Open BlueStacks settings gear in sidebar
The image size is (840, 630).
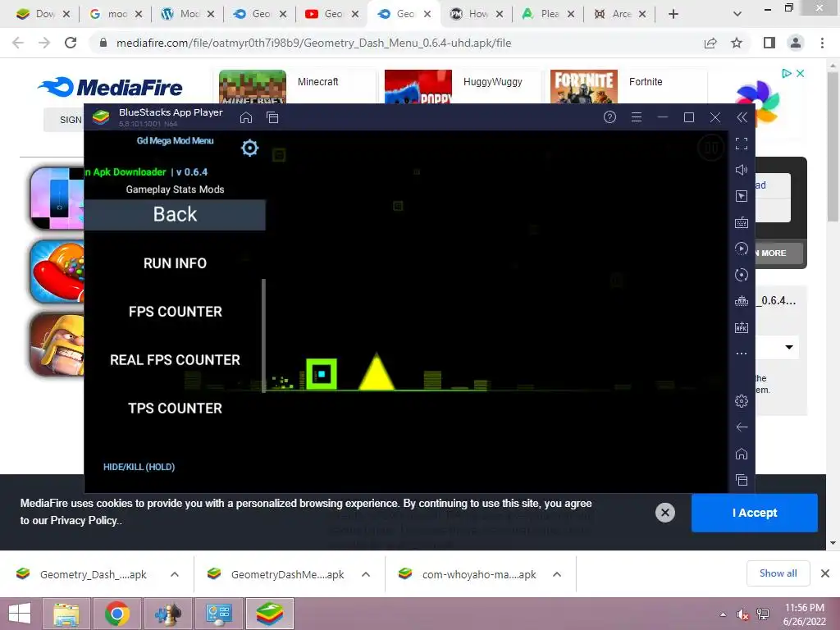click(742, 400)
